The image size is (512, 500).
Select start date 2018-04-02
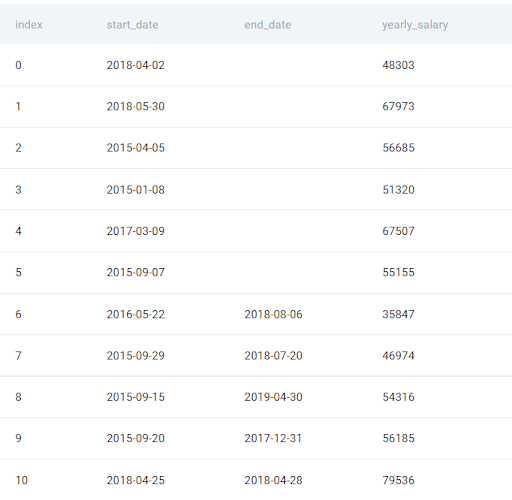point(136,65)
